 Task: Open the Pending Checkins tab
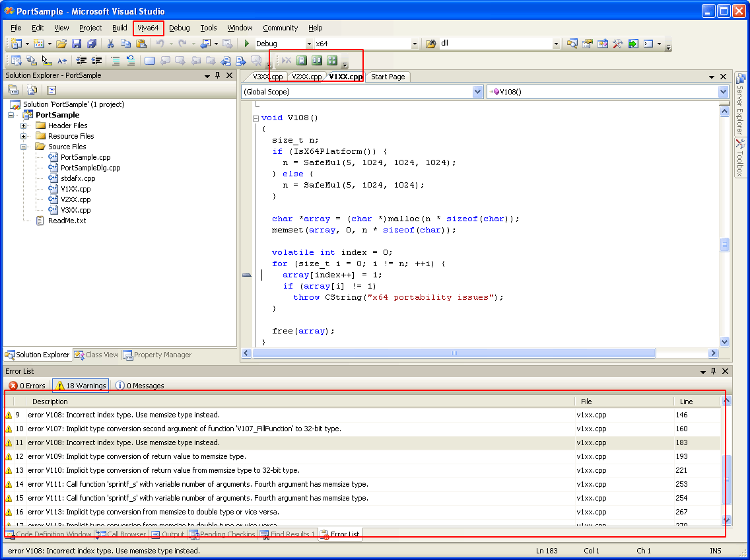click(222, 534)
